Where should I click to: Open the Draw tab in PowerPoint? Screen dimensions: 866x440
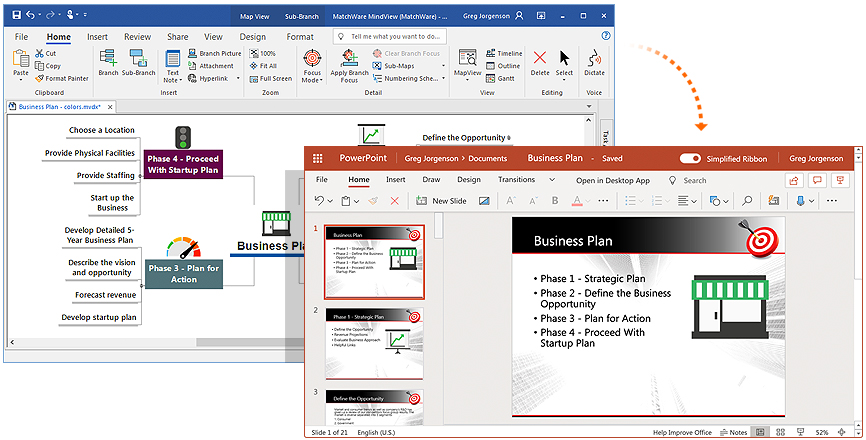pos(431,179)
